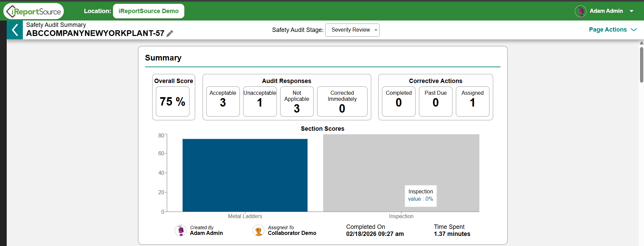Select the Corrected Immediately card
The width and height of the screenshot is (644, 246).
(342, 101)
